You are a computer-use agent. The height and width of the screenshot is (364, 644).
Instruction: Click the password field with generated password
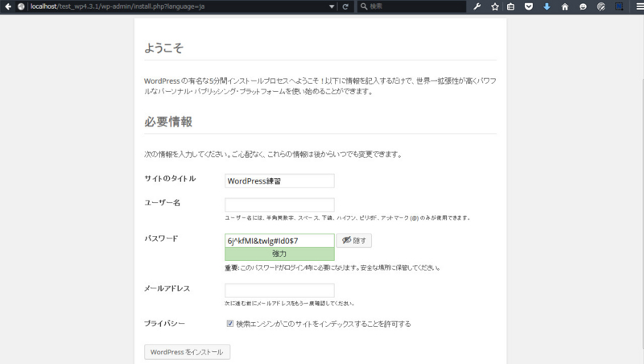(x=279, y=241)
